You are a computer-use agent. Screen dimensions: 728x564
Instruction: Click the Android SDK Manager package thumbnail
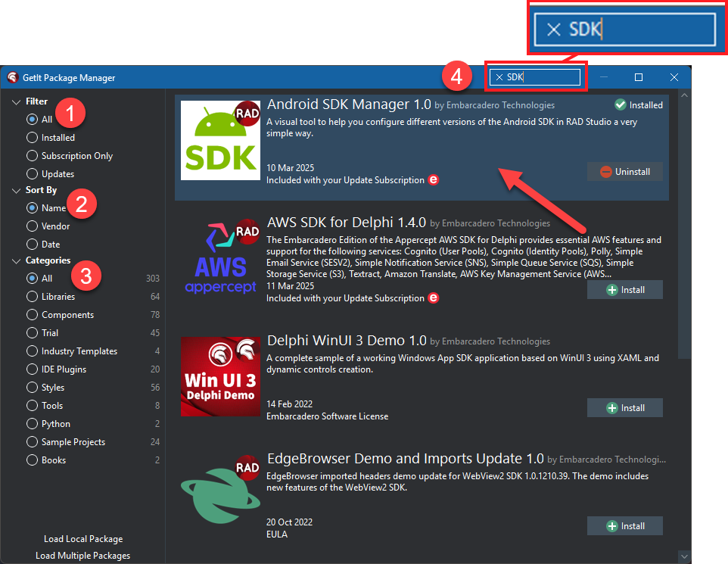click(x=220, y=140)
